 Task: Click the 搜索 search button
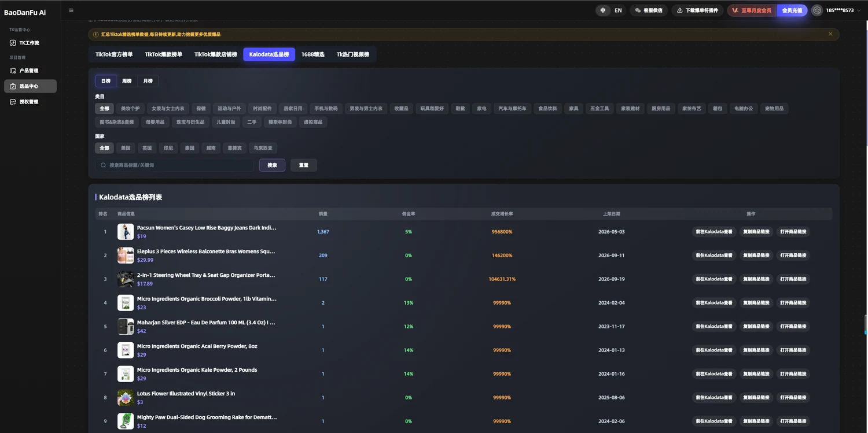click(272, 165)
